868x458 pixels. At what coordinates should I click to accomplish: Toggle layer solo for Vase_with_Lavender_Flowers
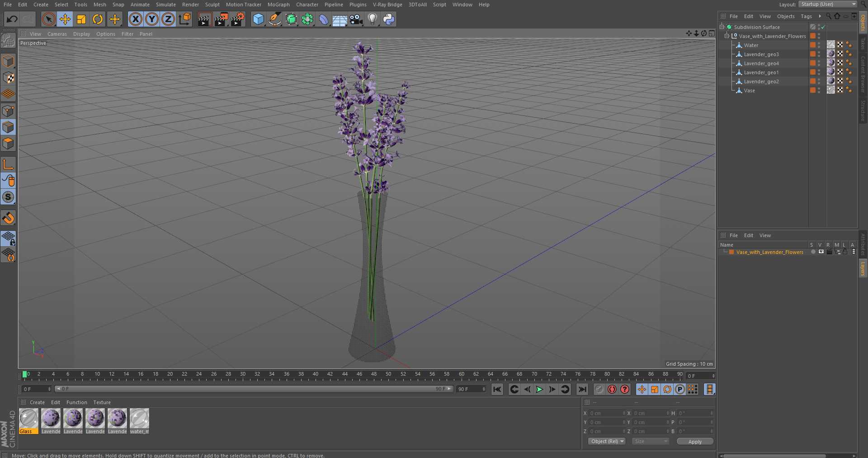pos(813,252)
